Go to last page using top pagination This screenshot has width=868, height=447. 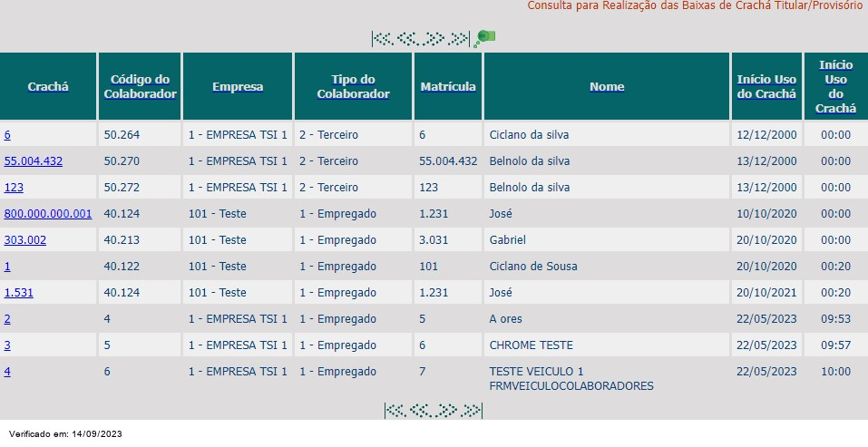(458, 39)
